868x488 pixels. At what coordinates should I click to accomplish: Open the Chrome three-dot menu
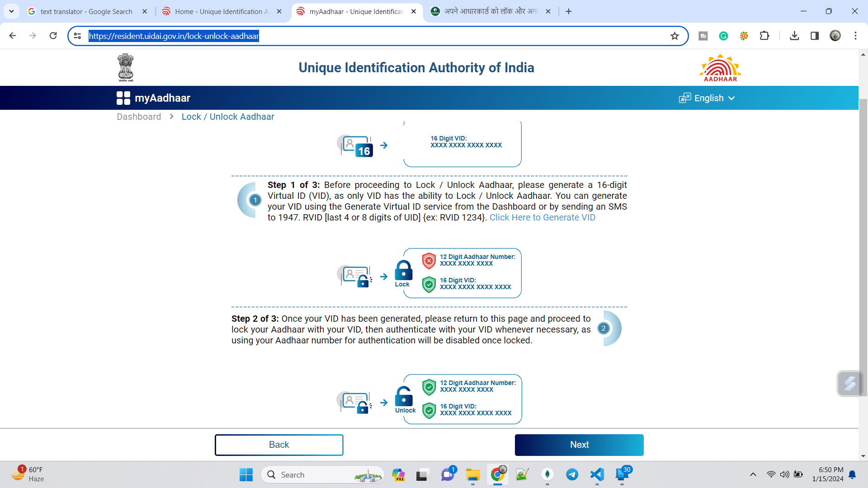point(855,36)
